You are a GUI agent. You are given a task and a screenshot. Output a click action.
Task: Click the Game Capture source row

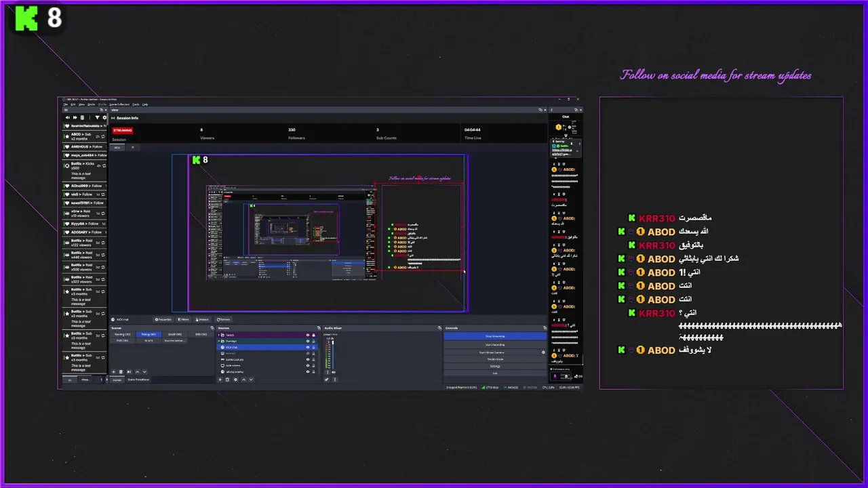coord(267,359)
